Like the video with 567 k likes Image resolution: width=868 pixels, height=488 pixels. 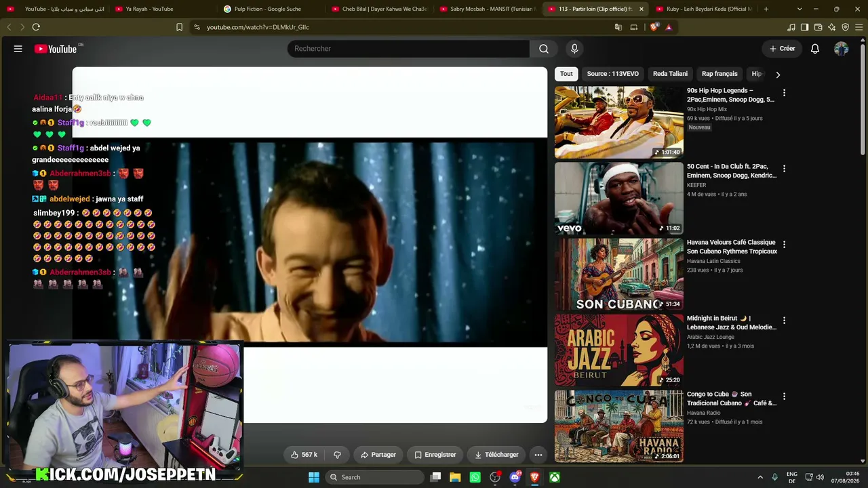click(x=304, y=455)
